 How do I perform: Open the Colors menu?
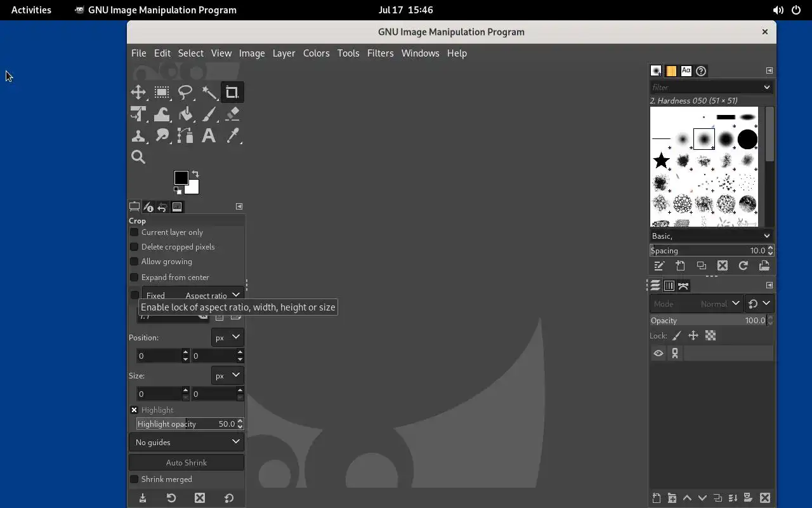tap(316, 53)
